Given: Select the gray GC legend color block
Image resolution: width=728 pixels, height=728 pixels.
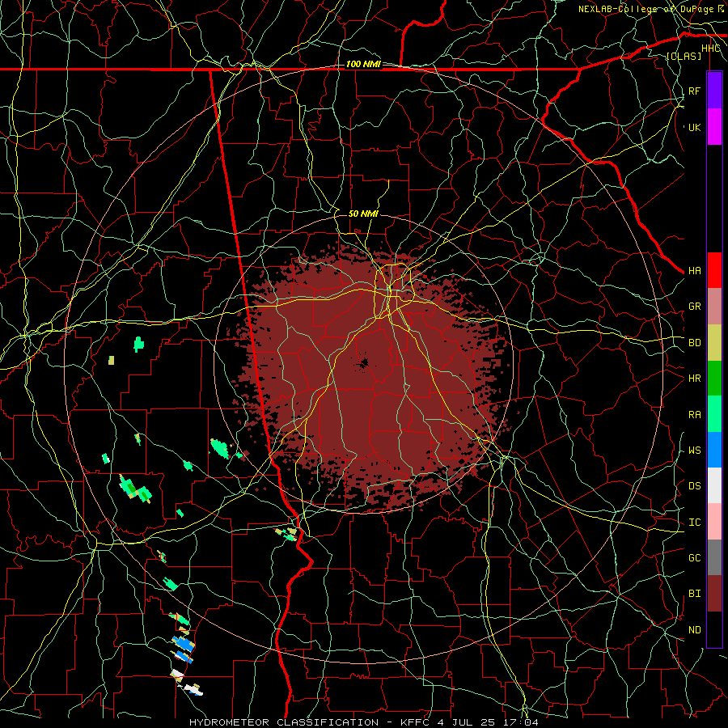Looking at the screenshot, I should tap(714, 557).
